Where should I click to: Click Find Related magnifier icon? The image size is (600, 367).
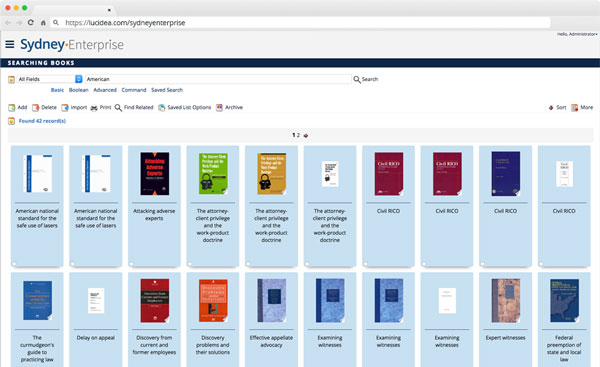[118, 108]
